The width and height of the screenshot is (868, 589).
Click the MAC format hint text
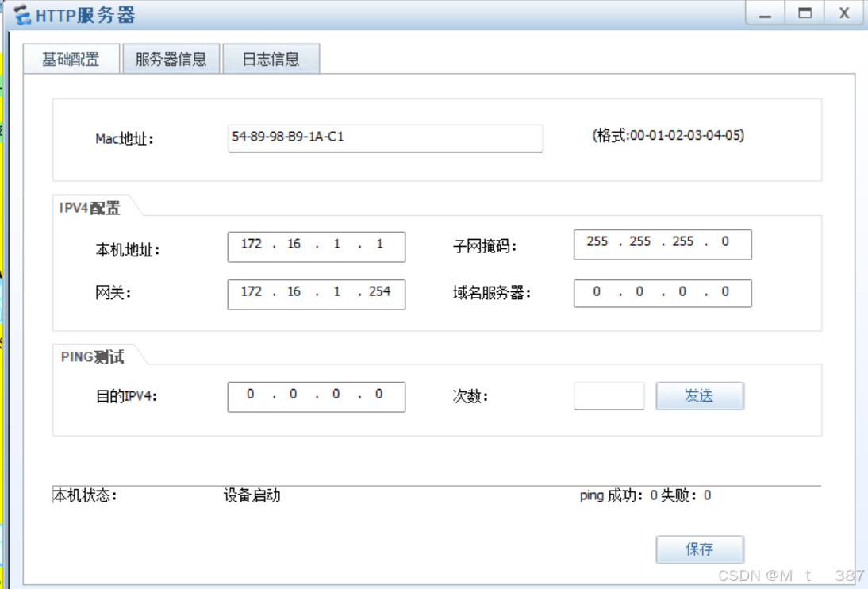(668, 135)
